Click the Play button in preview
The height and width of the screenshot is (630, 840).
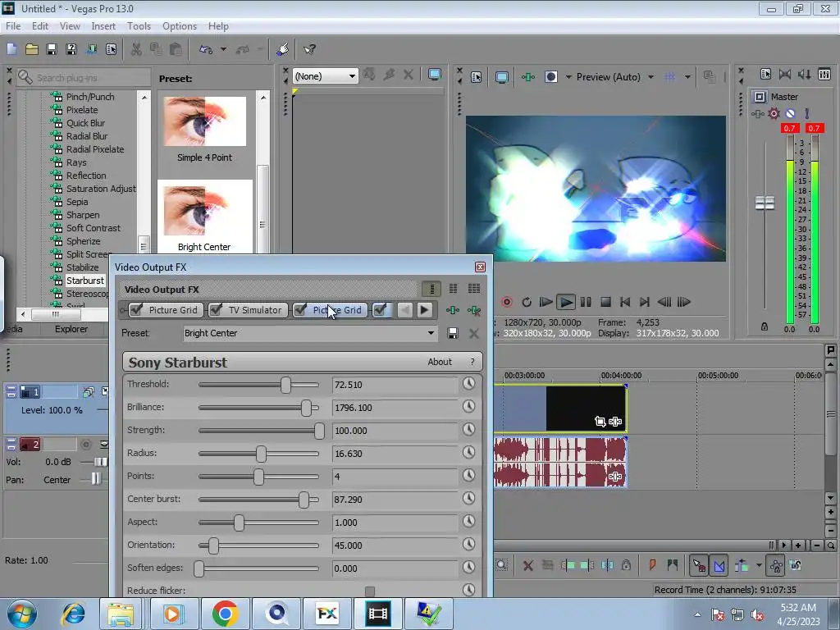[x=565, y=302]
